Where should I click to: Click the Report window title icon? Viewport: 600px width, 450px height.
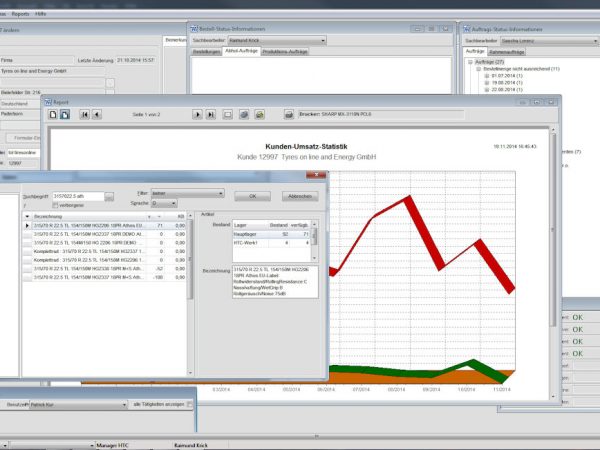click(48, 102)
